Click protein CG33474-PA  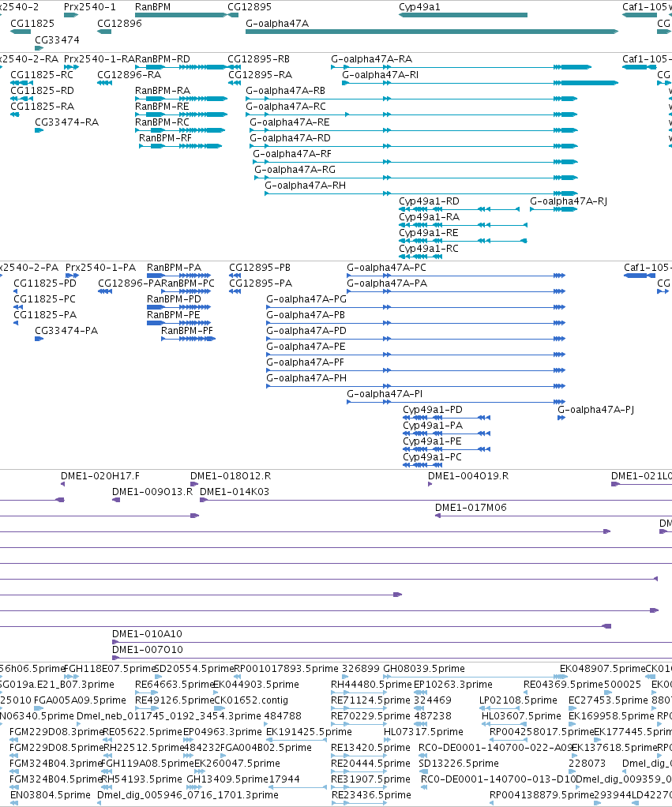point(66,331)
